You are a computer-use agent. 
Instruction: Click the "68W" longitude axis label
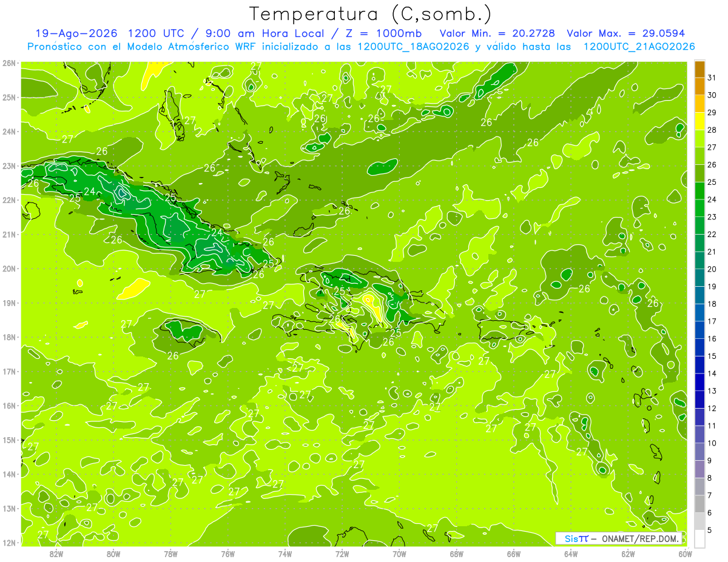(x=457, y=554)
